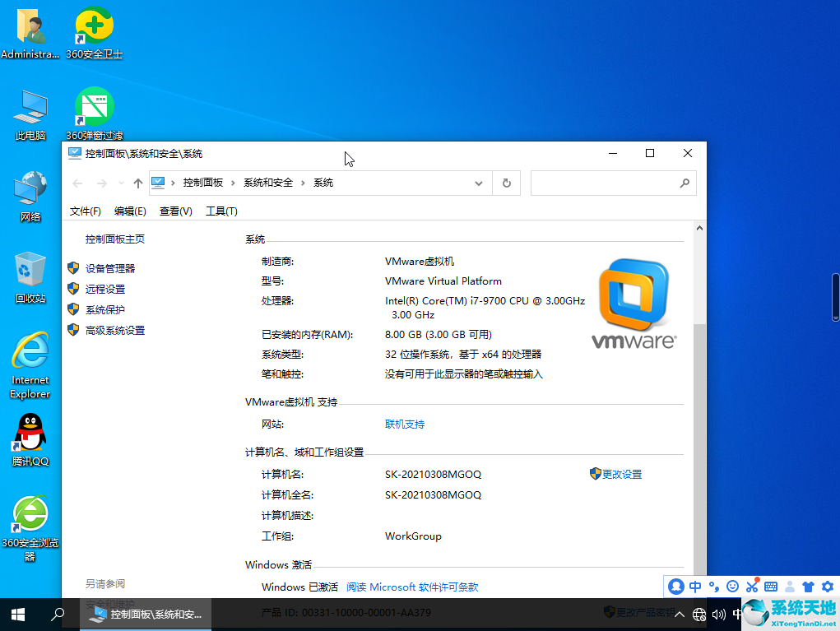
Task: Open the soft keyboard from the IME toolbar
Action: tap(771, 587)
